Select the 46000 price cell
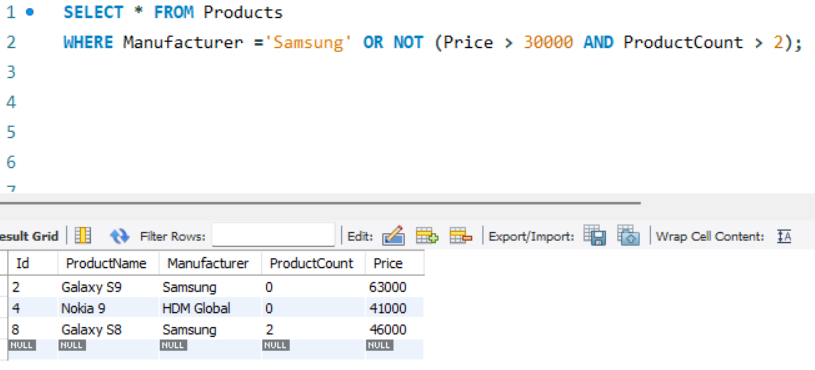 [x=395, y=329]
